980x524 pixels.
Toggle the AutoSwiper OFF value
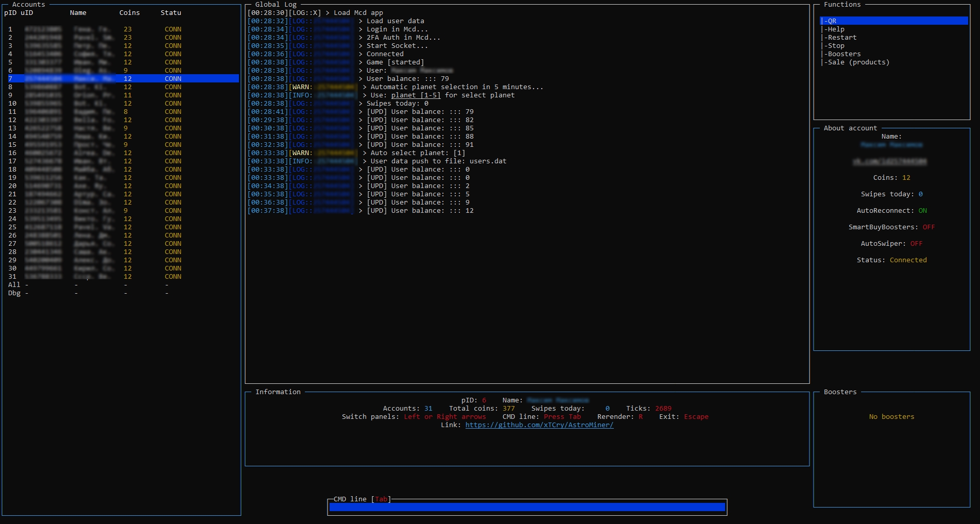coord(916,244)
